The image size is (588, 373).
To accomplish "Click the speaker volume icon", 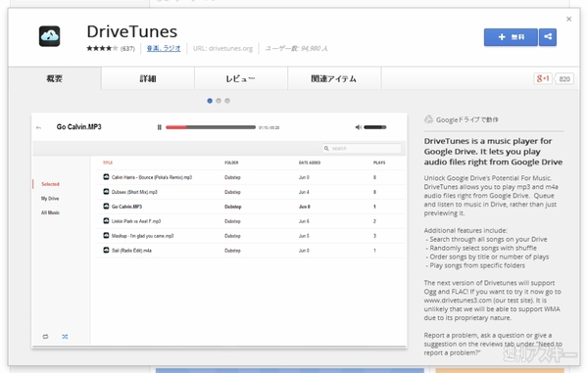I will point(358,127).
